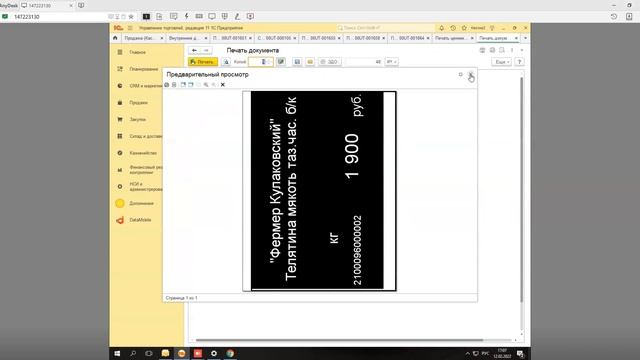The image size is (640, 360).
Task: Switch to the 00UT-001651 tab
Action: (231, 38)
